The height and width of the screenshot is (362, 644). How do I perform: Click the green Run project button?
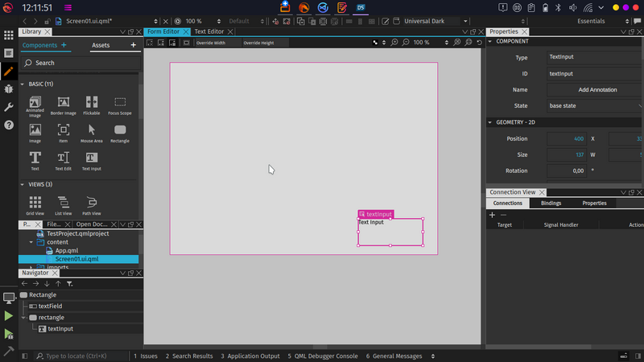9,316
